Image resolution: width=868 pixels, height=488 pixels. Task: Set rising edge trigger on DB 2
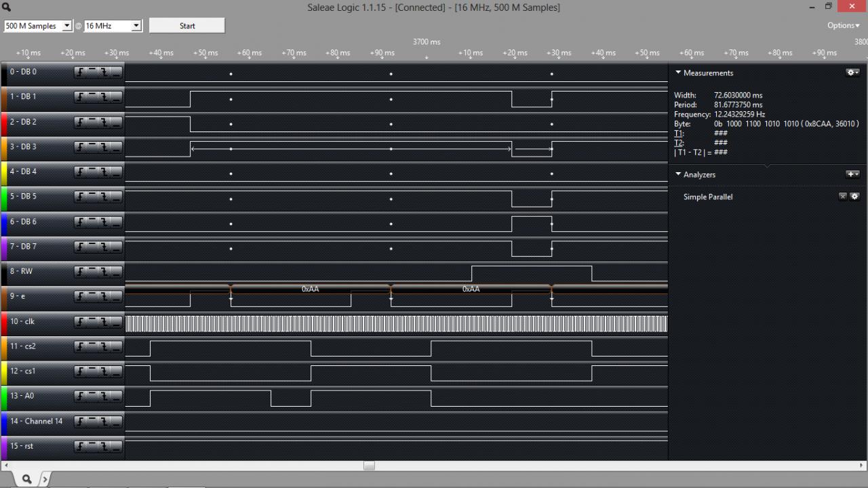point(81,122)
